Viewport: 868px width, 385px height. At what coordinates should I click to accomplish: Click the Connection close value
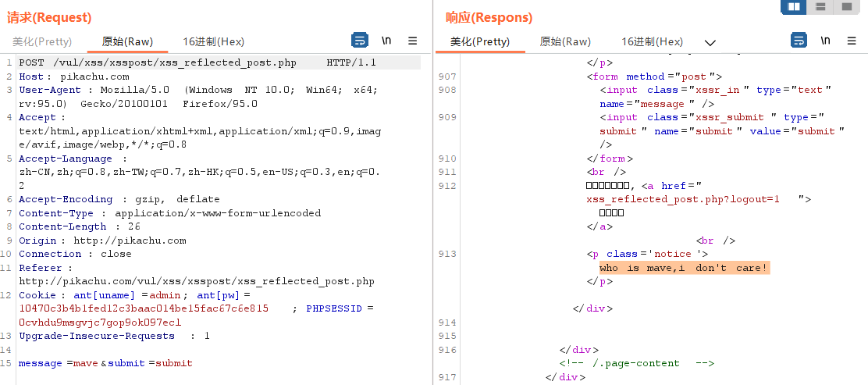116,254
